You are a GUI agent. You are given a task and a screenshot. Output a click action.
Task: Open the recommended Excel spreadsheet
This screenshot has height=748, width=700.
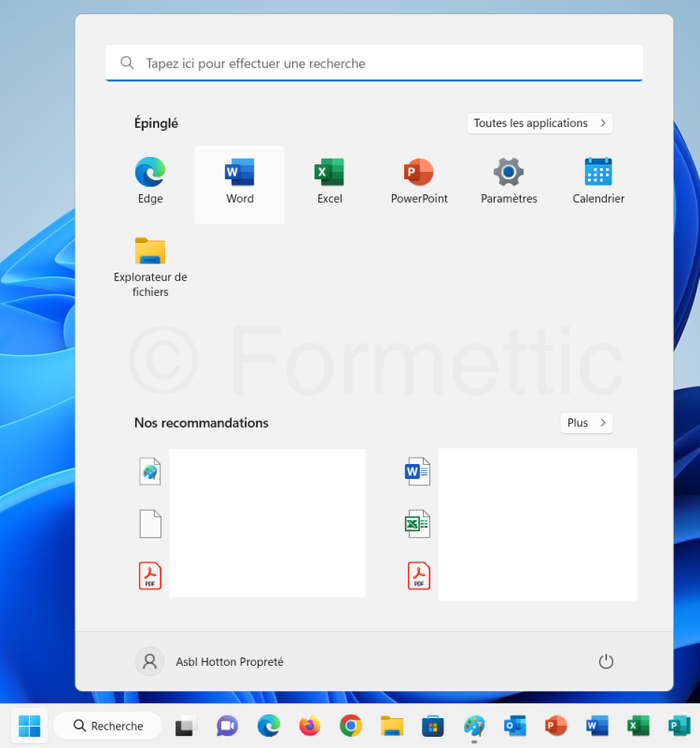coord(418,524)
